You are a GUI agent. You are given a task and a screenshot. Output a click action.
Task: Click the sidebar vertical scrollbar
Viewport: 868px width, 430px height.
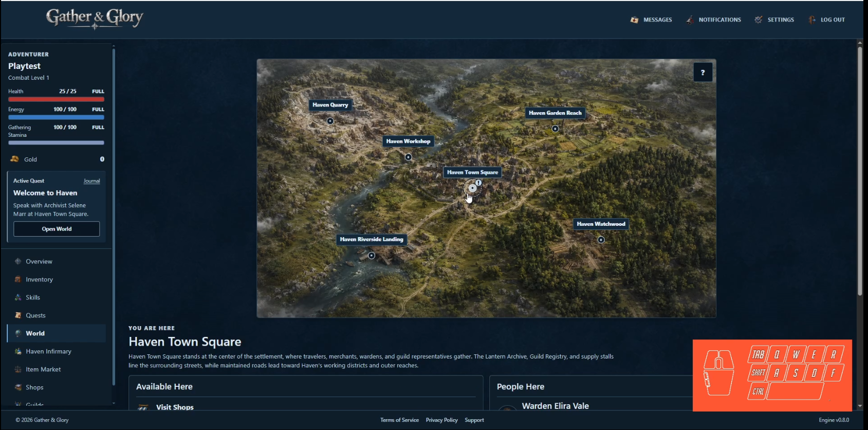pyautogui.click(x=114, y=216)
